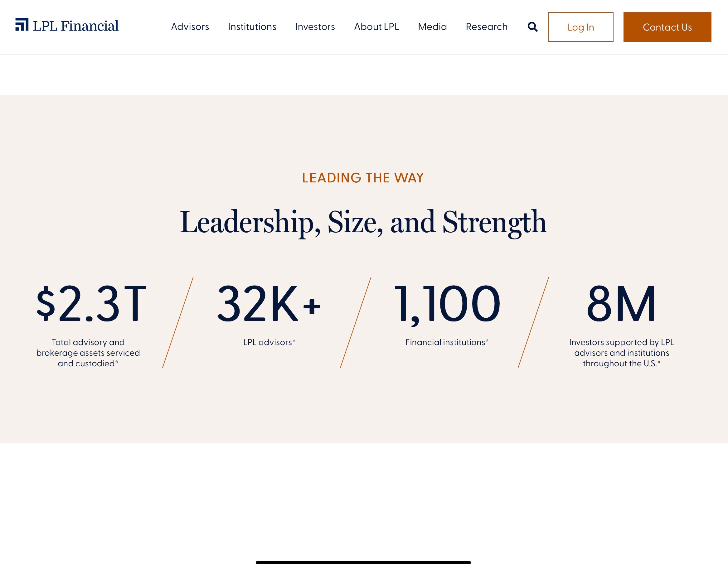
Task: Tap the 32K+ advisors figure
Action: [269, 304]
